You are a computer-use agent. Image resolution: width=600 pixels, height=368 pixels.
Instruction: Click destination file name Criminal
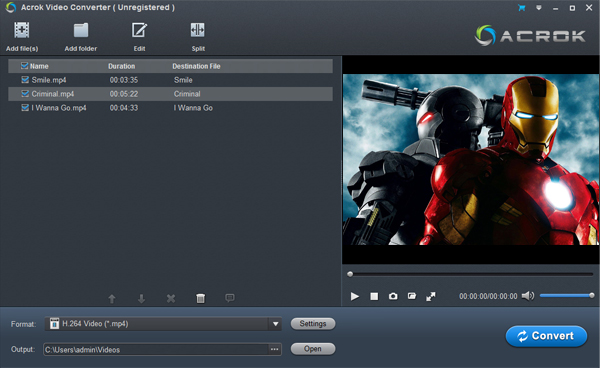(187, 94)
